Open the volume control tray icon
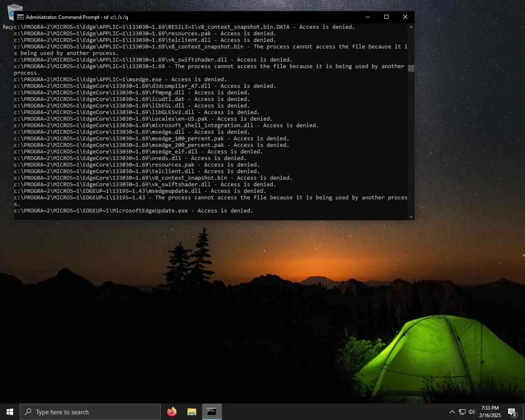The image size is (525, 420). coord(472,412)
